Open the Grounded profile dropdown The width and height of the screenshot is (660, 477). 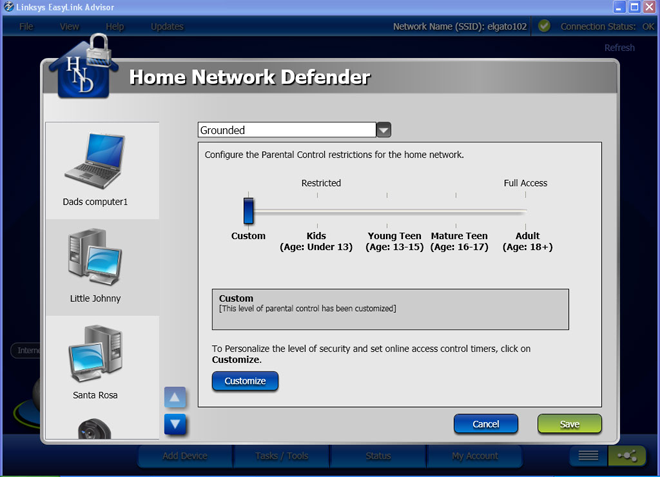pos(383,130)
